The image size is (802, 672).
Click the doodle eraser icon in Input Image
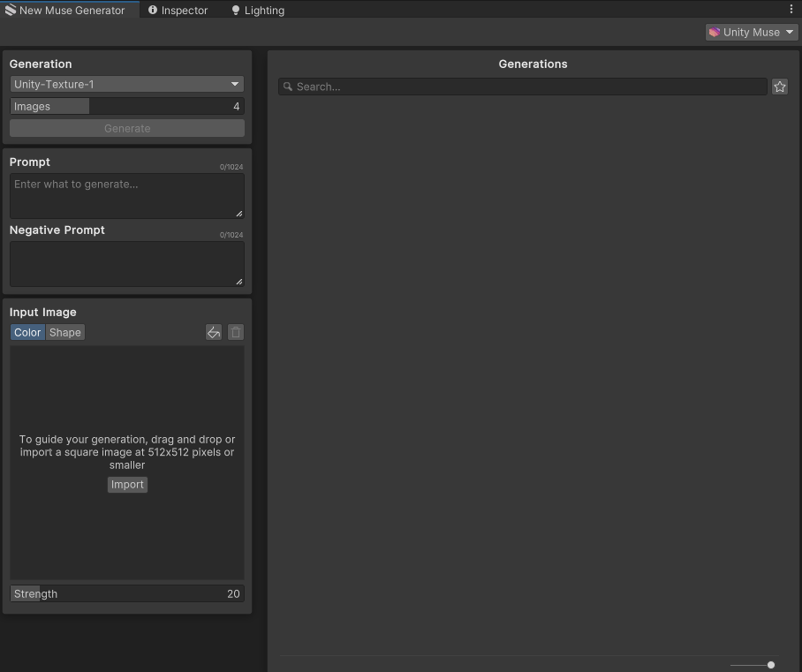214,332
